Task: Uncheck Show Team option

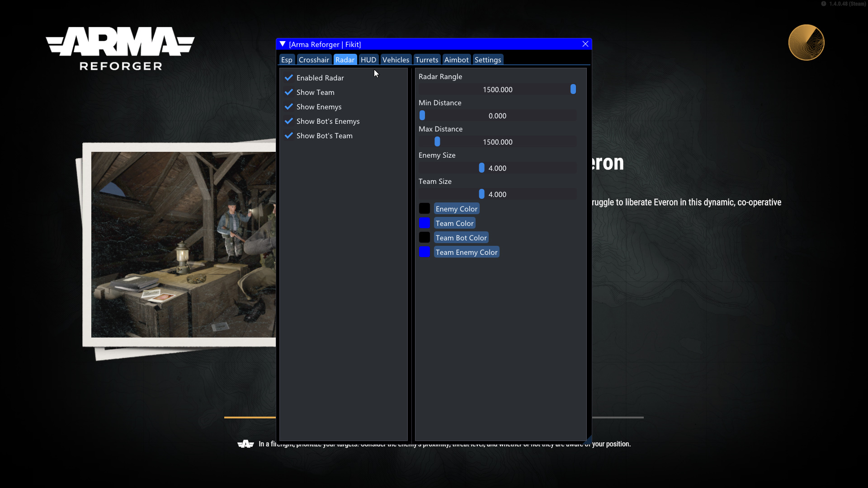Action: 289,92
